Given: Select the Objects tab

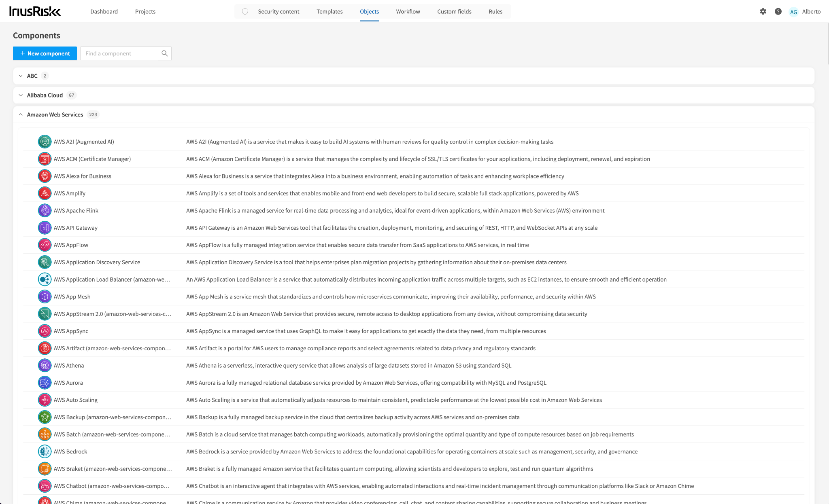Looking at the screenshot, I should (370, 11).
